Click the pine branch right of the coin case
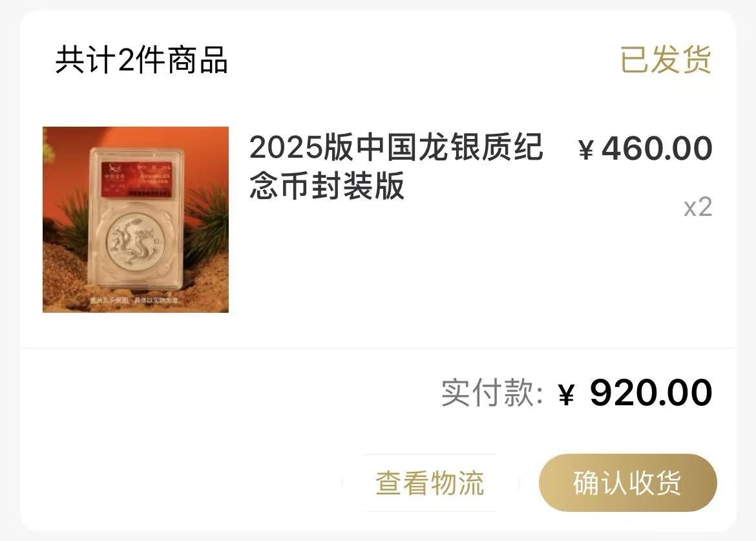This screenshot has height=541, width=756. click(206, 224)
